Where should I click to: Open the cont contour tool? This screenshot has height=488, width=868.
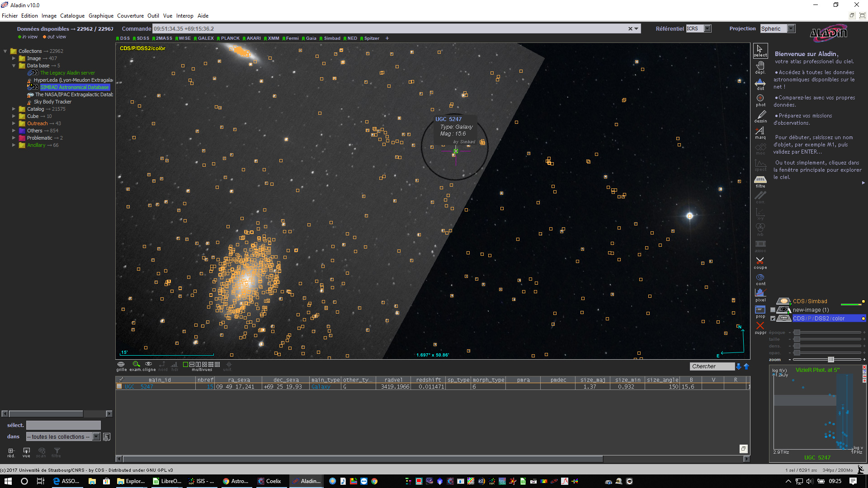coord(760,279)
